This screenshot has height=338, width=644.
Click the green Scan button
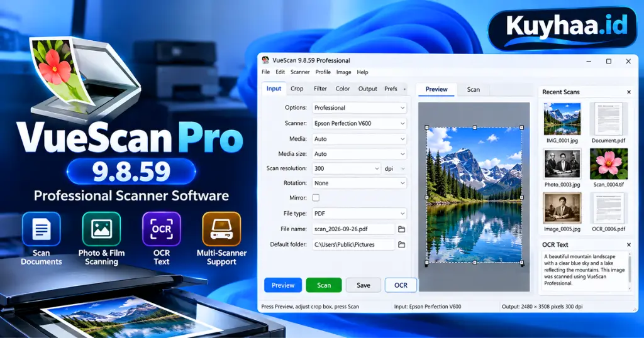pyautogui.click(x=324, y=285)
